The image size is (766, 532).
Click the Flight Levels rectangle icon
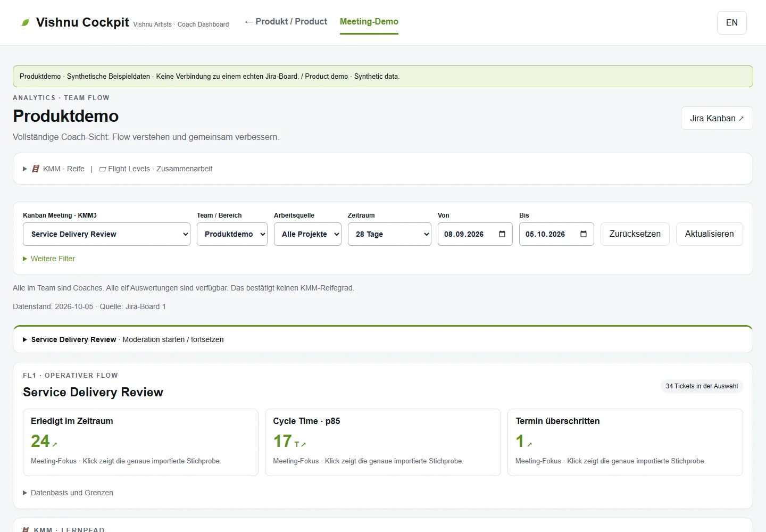(102, 169)
